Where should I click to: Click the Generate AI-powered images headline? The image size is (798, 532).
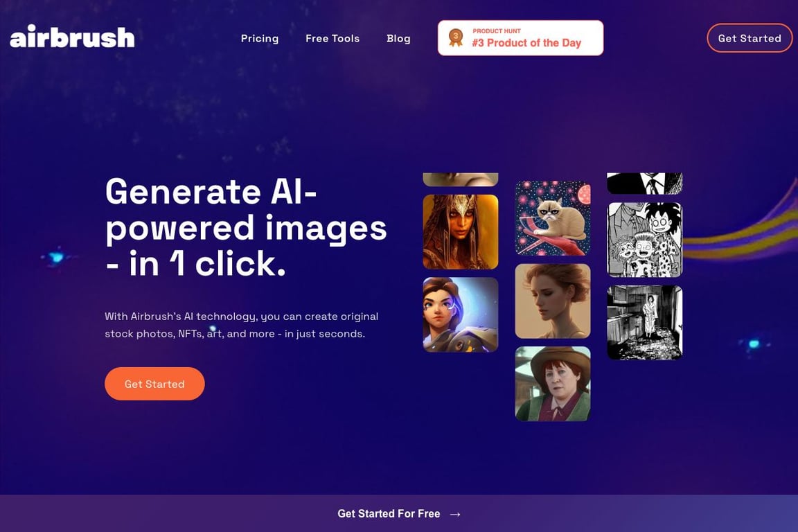(x=247, y=228)
